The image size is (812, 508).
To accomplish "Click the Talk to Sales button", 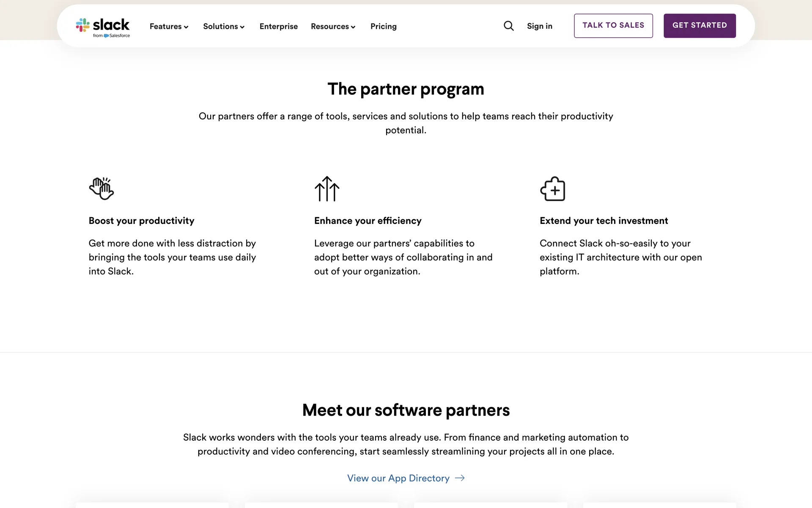I will tap(613, 26).
